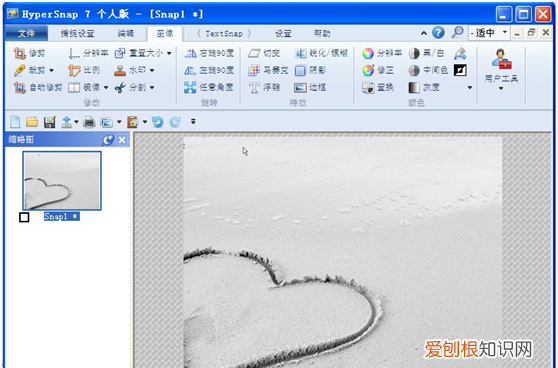
Task: Expand the upload icon dropdown arrow
Action: click(76, 122)
